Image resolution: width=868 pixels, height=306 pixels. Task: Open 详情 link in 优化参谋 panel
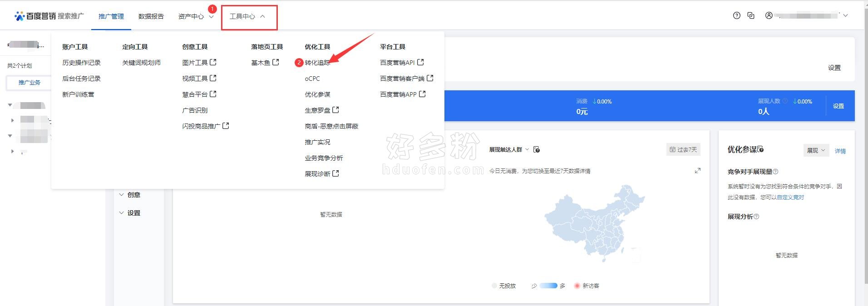(x=840, y=151)
